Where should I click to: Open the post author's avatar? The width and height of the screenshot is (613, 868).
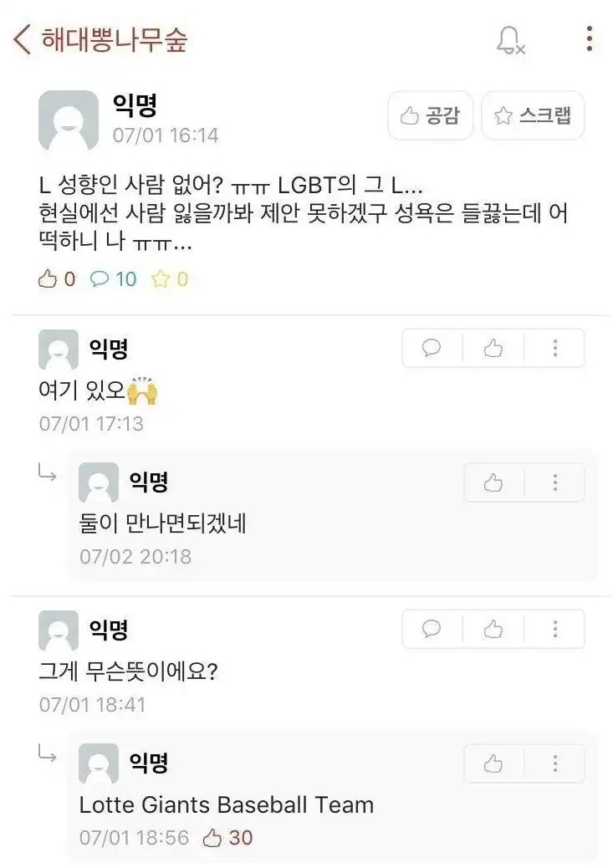(x=69, y=120)
